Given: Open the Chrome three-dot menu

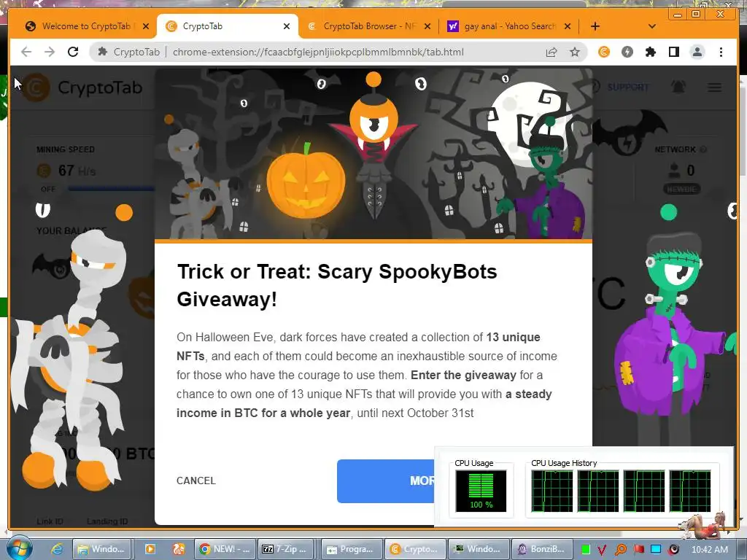Looking at the screenshot, I should (x=721, y=52).
